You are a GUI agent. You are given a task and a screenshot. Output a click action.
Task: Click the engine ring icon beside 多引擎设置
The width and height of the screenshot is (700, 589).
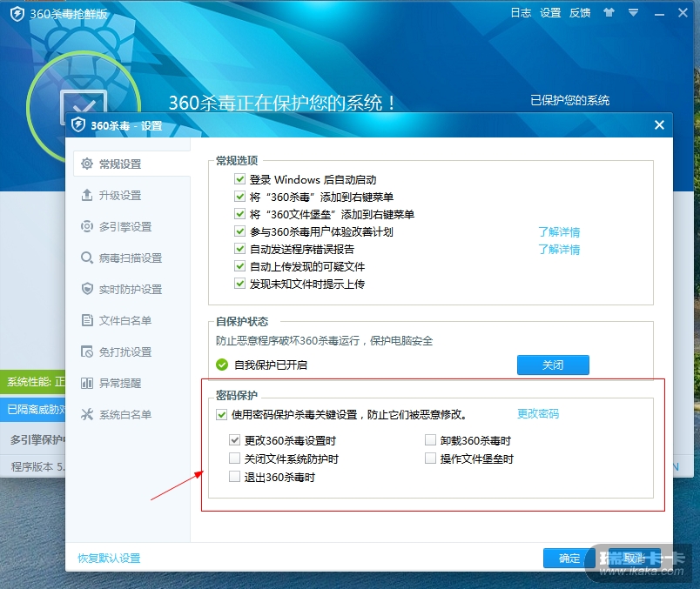86,226
